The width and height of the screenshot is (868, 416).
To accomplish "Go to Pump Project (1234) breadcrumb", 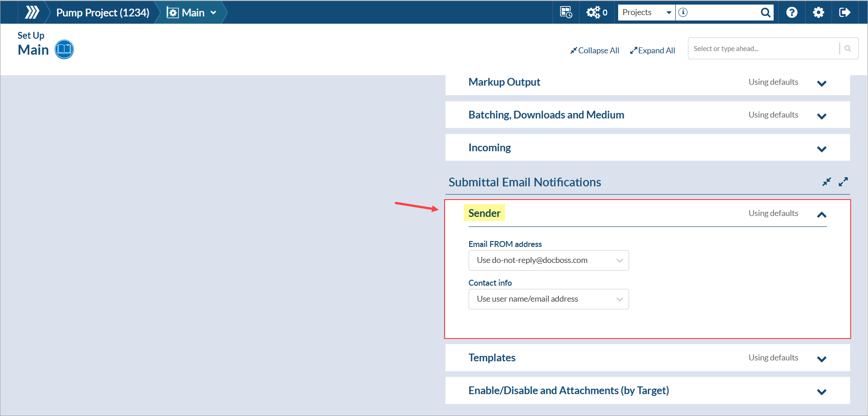I will pyautogui.click(x=103, y=13).
